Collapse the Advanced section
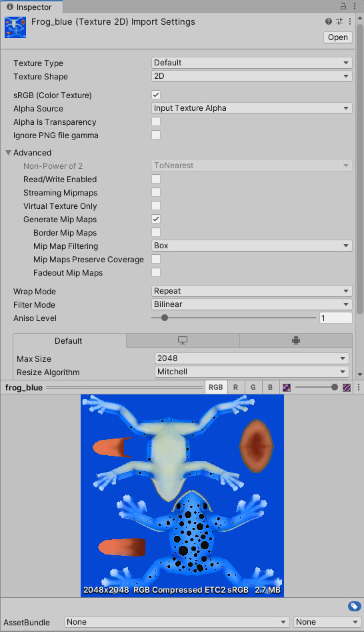 (8, 153)
